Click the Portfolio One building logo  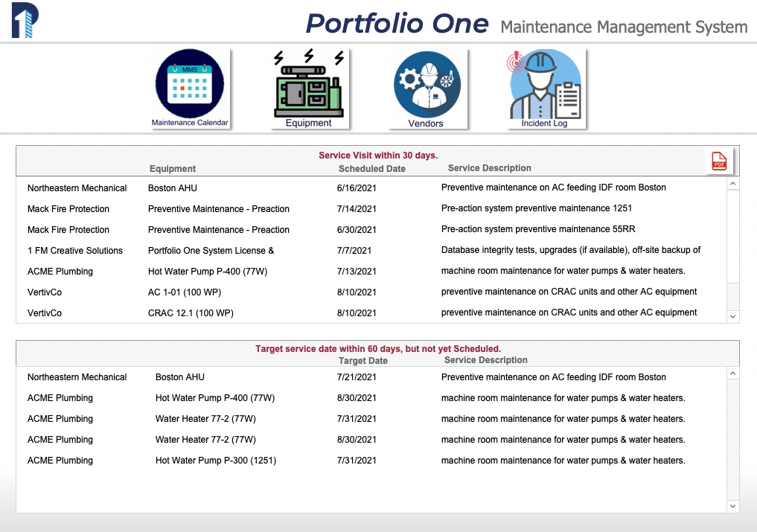click(x=25, y=20)
